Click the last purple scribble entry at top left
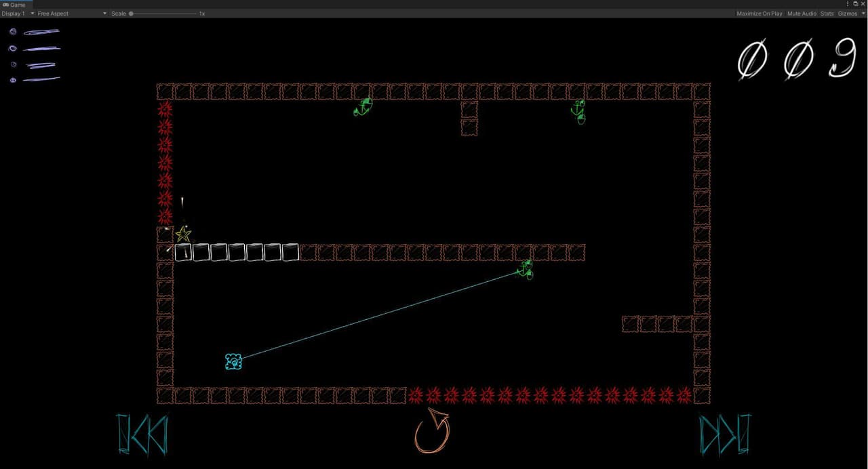 click(34, 80)
